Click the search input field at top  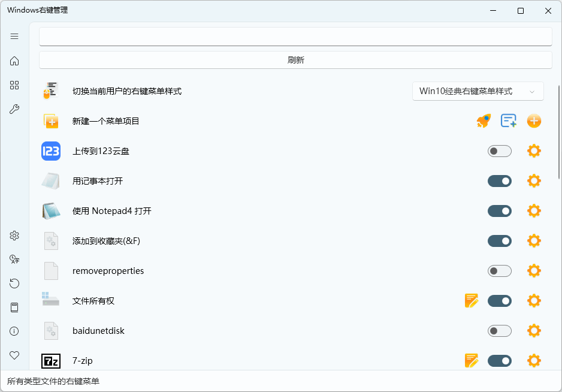click(x=295, y=37)
